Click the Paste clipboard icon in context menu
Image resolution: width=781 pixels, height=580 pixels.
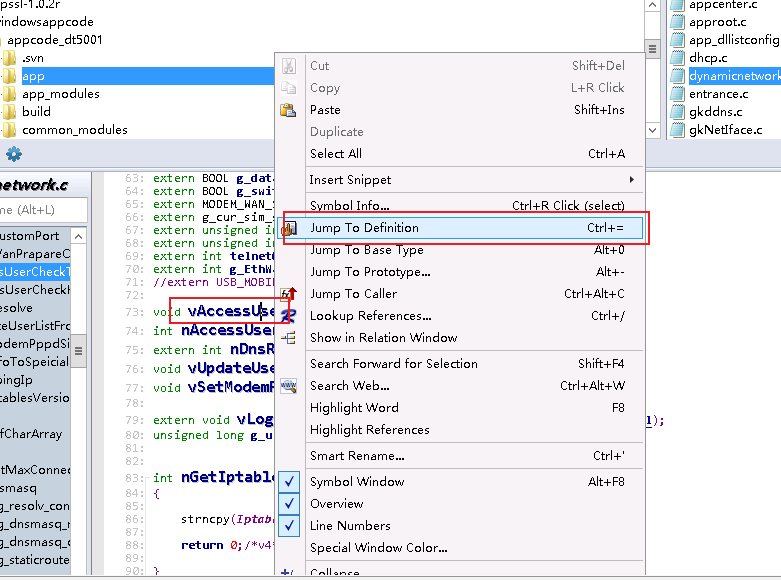[288, 110]
